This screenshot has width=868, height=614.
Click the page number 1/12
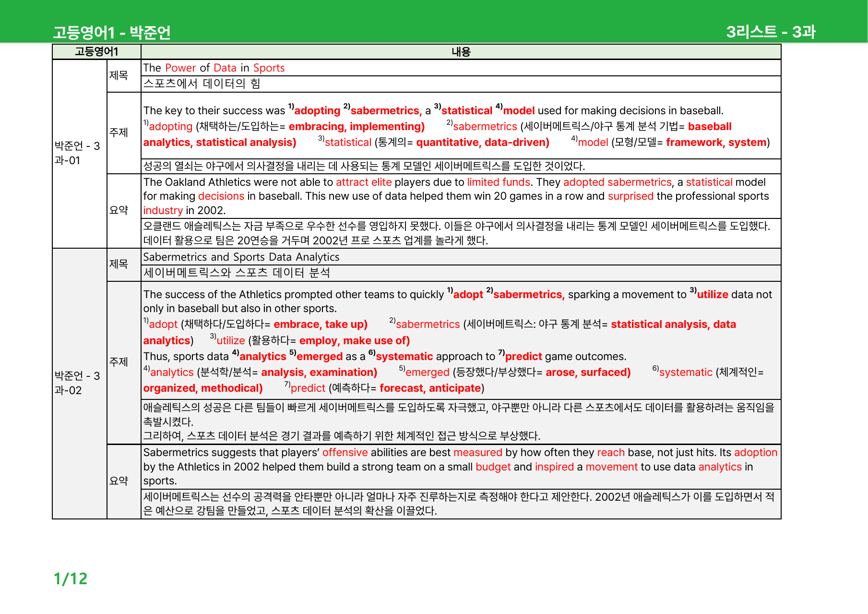(71, 579)
